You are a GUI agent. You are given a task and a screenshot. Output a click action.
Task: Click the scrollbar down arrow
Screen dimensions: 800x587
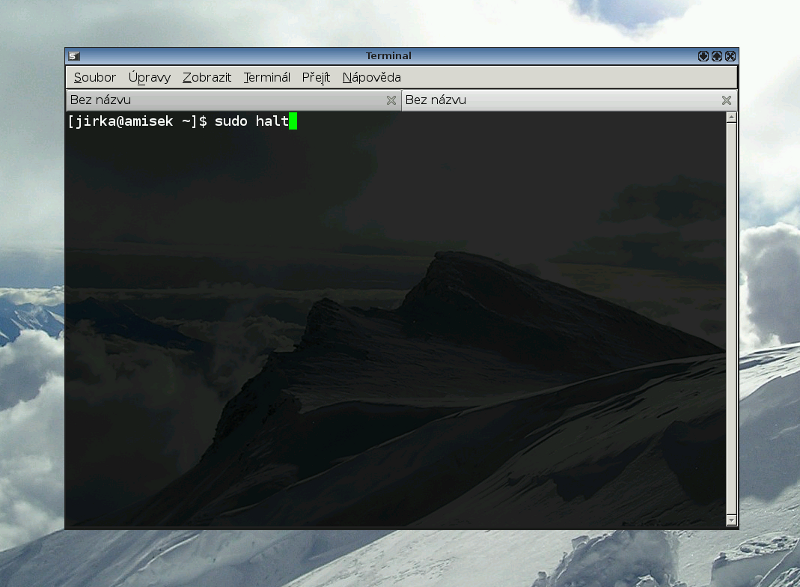(731, 521)
